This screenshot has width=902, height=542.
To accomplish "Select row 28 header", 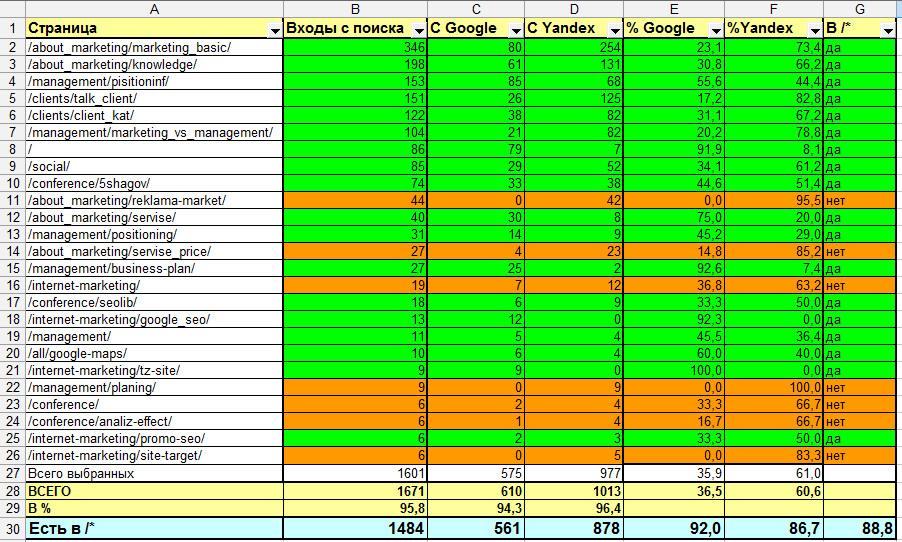I will click(x=12, y=492).
